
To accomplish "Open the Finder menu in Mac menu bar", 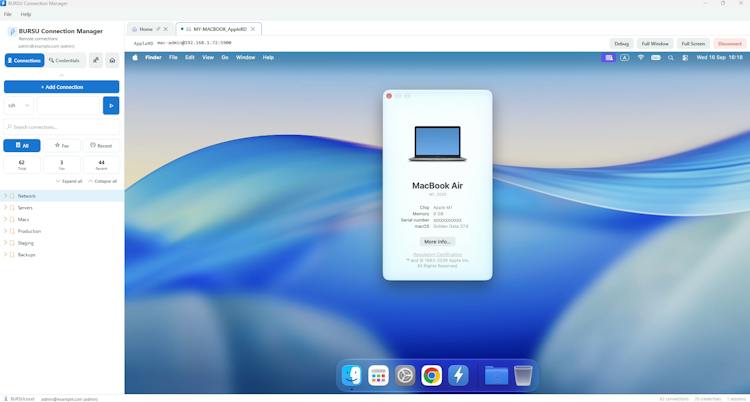I will (153, 57).
